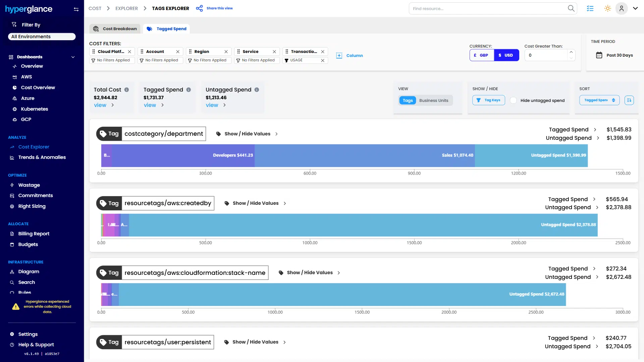Screen dimensions: 644x362
Task: Open the Share this view options
Action: (x=214, y=8)
